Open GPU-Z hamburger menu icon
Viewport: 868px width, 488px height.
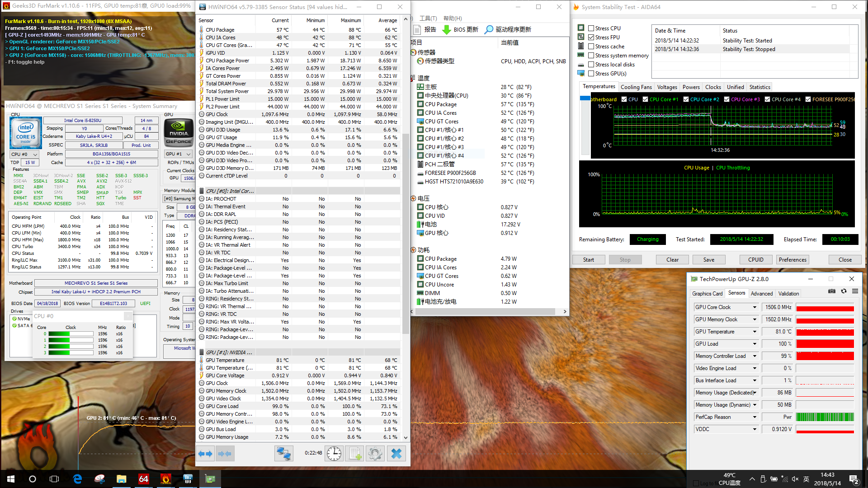[855, 291]
